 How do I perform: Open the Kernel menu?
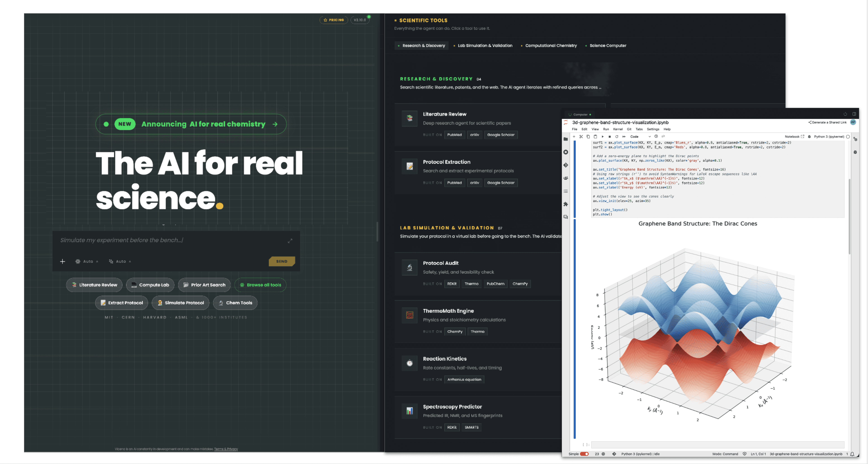pyautogui.click(x=618, y=129)
